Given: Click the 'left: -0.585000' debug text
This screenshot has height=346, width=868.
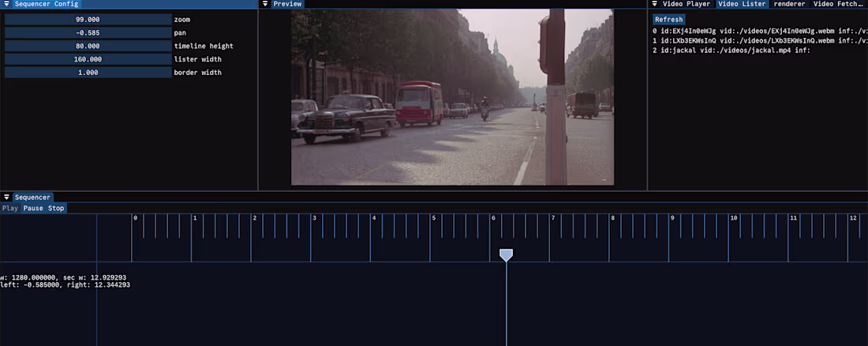Looking at the screenshot, I should 31,284.
